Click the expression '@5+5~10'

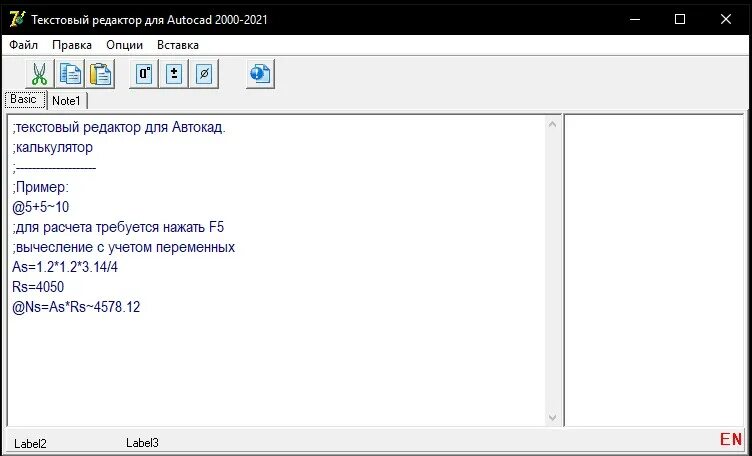41,207
